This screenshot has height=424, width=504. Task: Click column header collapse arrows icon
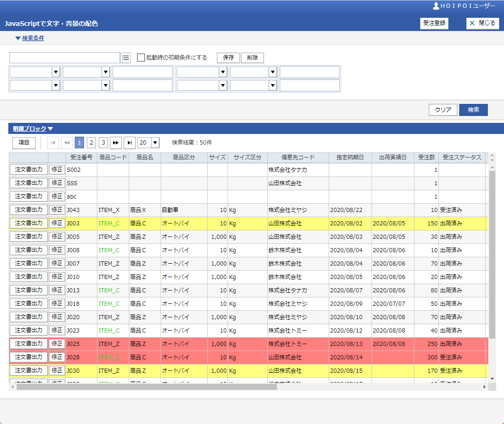[492, 157]
